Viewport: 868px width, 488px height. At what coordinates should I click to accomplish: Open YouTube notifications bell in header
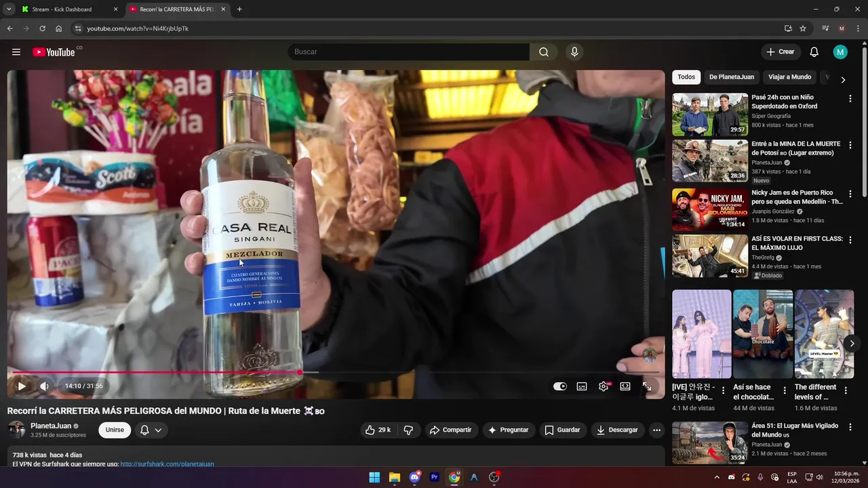click(x=814, y=52)
